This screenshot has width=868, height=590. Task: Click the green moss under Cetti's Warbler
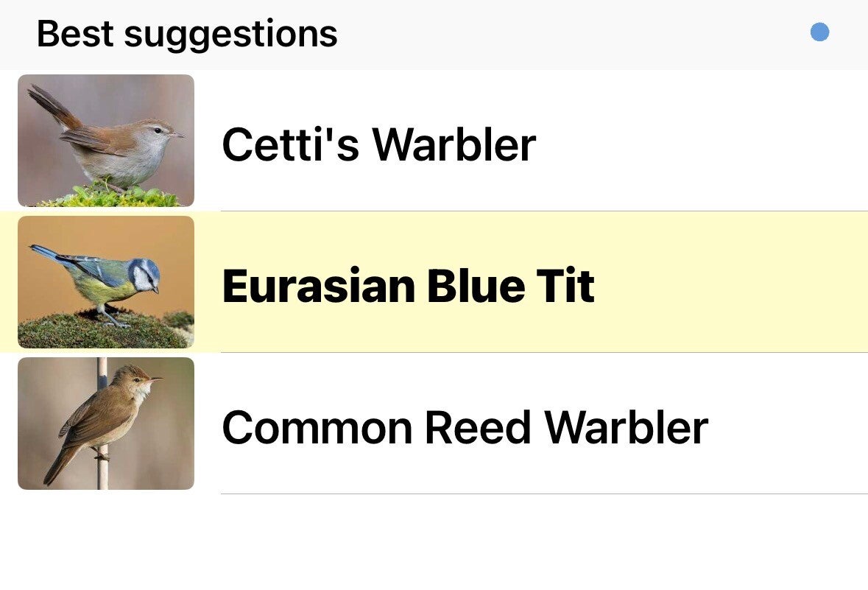coord(110,196)
